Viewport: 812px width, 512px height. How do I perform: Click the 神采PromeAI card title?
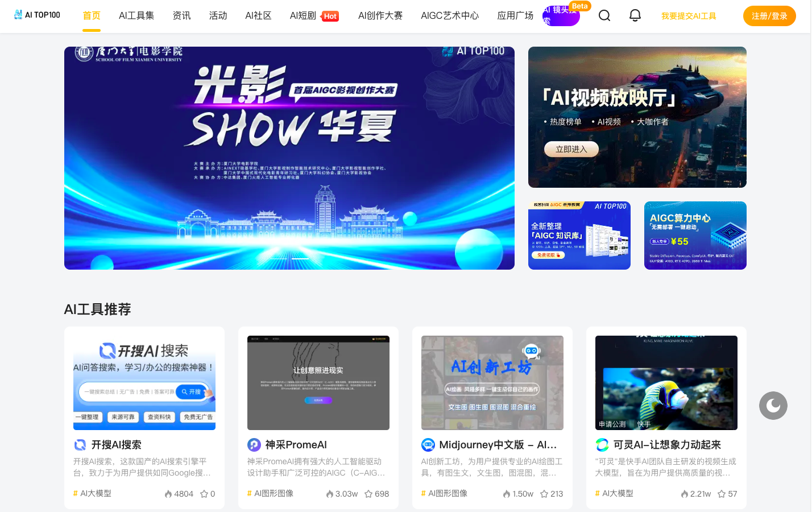pyautogui.click(x=296, y=445)
